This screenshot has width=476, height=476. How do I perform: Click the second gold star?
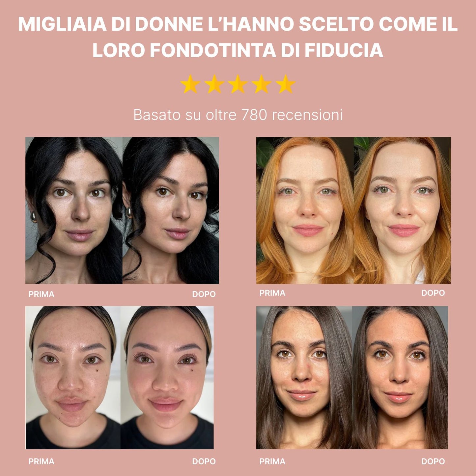pos(214,84)
